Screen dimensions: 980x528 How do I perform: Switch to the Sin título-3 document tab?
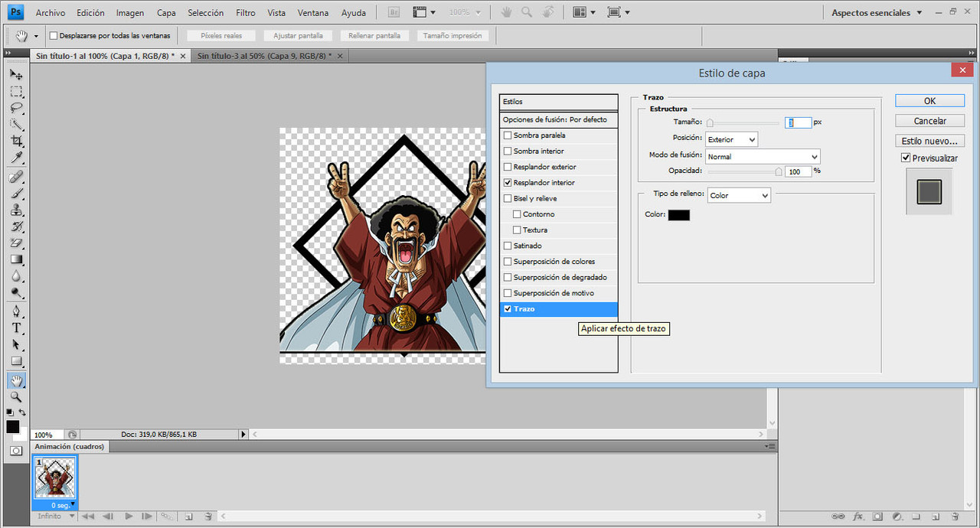263,56
